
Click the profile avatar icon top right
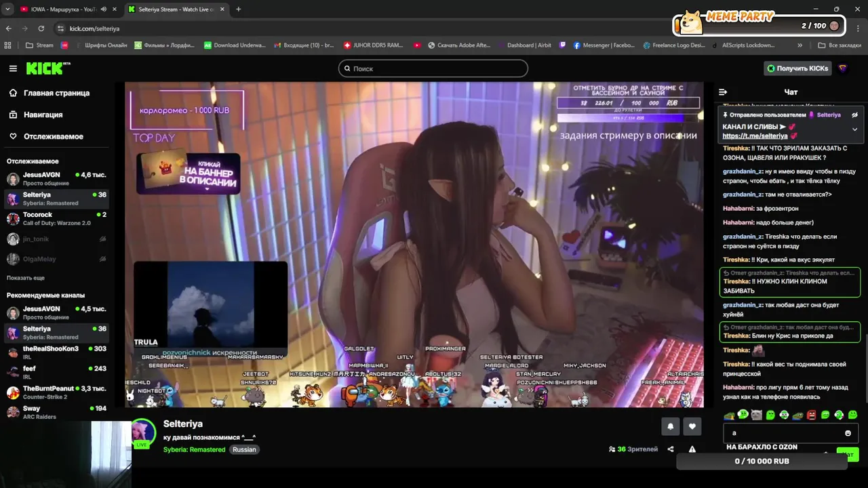click(x=843, y=68)
